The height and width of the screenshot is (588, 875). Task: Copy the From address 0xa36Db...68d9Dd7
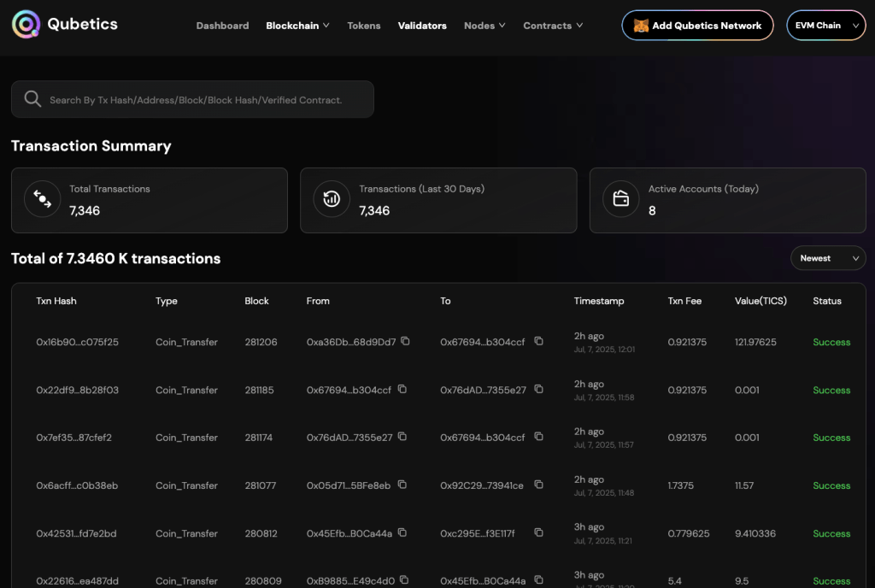coord(405,341)
